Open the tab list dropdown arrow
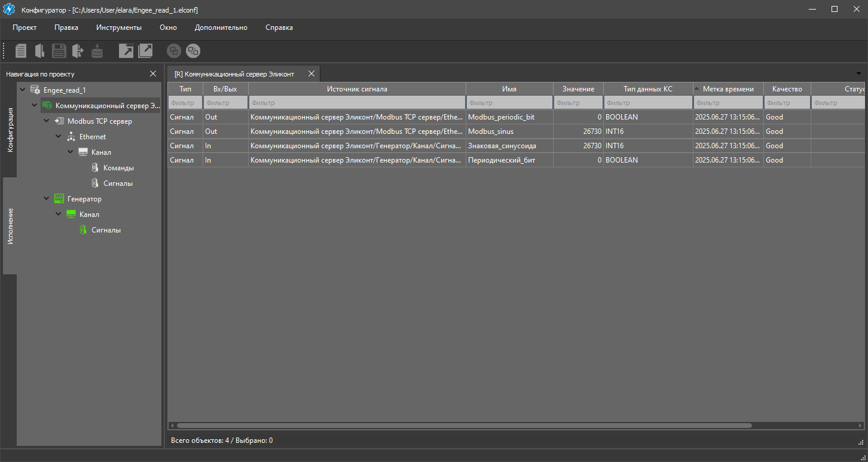868x462 pixels. pyautogui.click(x=858, y=74)
